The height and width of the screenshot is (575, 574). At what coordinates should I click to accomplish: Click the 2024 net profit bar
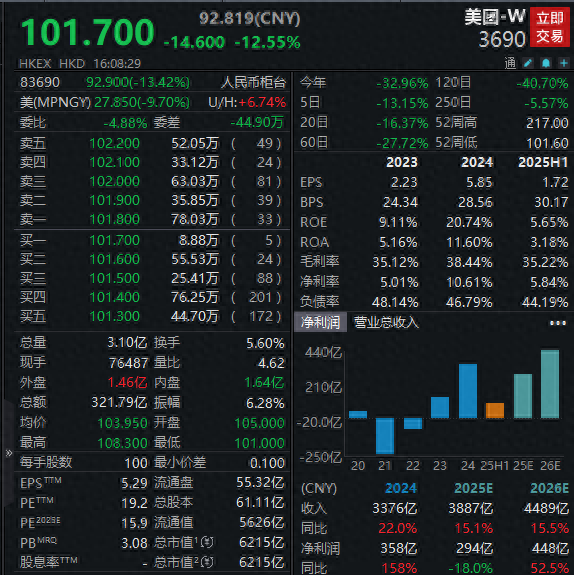pos(468,391)
